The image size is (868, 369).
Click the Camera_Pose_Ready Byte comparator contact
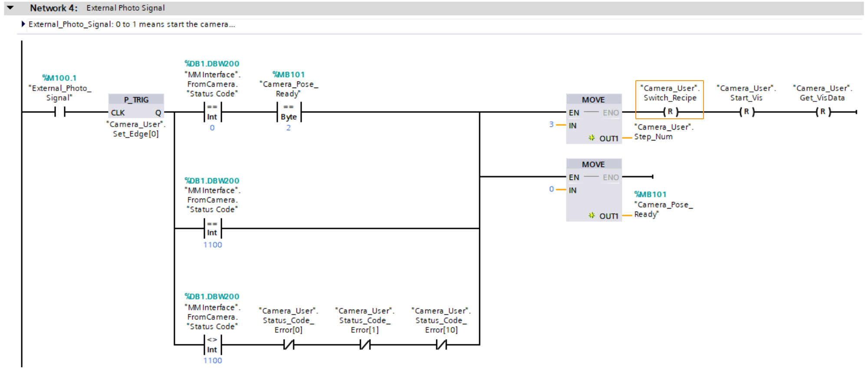pyautogui.click(x=289, y=112)
